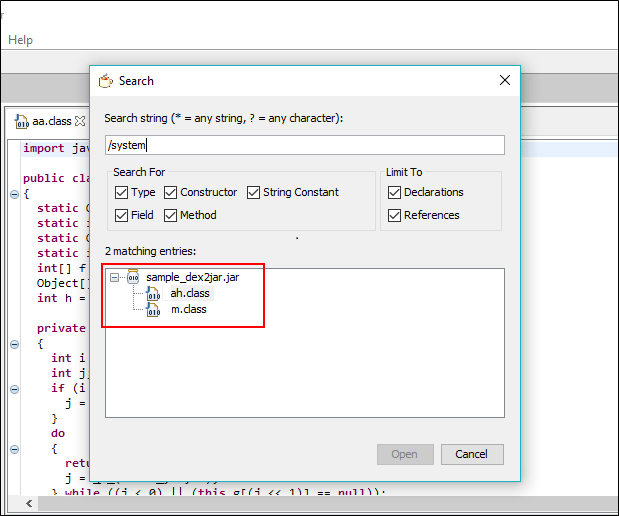Close the aa.class editor tab

click(x=81, y=121)
